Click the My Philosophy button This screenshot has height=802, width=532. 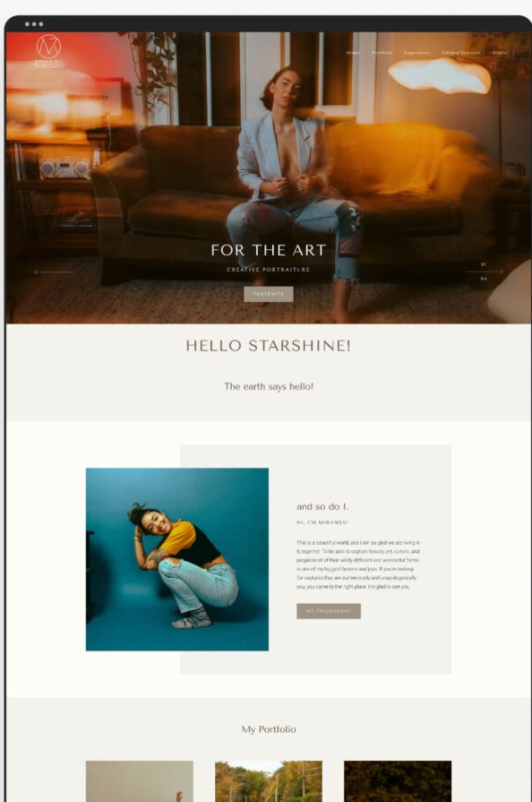point(329,611)
